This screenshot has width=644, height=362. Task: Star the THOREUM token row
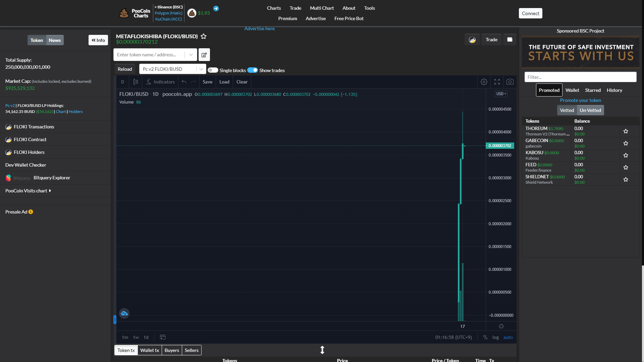pos(626,131)
